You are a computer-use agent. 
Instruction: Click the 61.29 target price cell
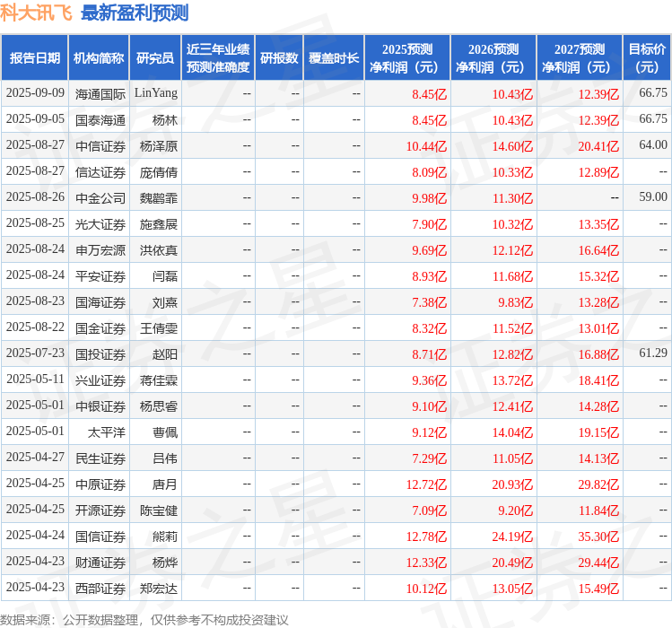652,353
